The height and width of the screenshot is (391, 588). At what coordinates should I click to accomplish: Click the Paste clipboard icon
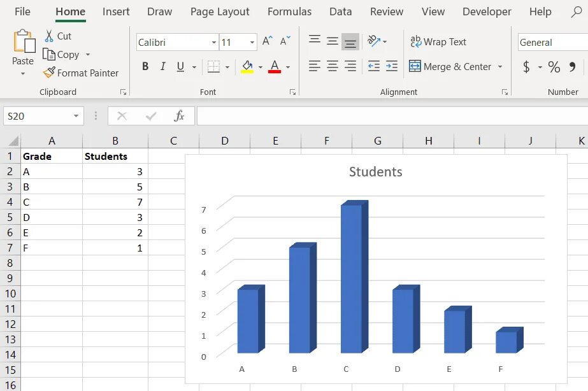point(24,41)
